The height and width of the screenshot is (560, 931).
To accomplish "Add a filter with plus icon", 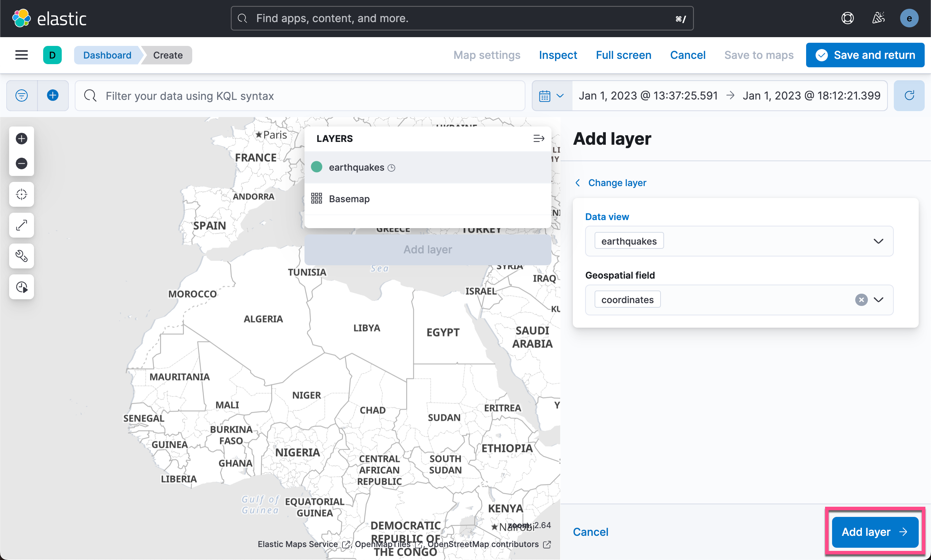I will 53,95.
